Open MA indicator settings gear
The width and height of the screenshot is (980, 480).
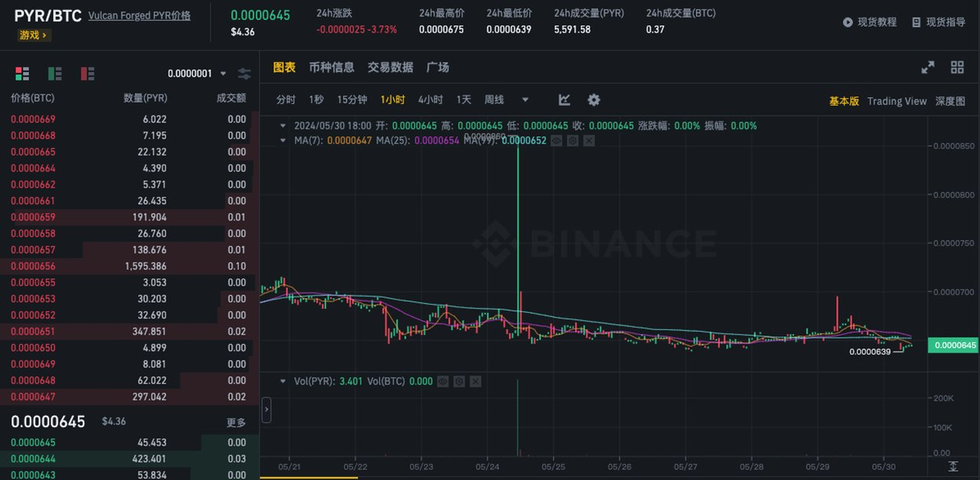point(573,141)
